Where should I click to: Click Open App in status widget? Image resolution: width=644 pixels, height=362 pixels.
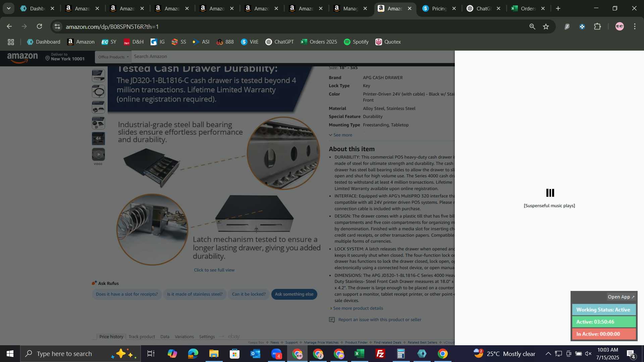point(621,297)
